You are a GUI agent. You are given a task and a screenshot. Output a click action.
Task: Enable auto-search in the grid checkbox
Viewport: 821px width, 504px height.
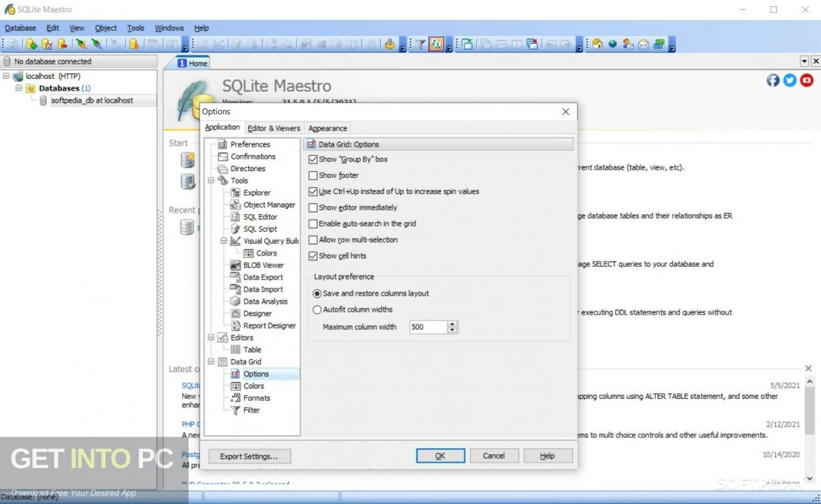click(313, 224)
